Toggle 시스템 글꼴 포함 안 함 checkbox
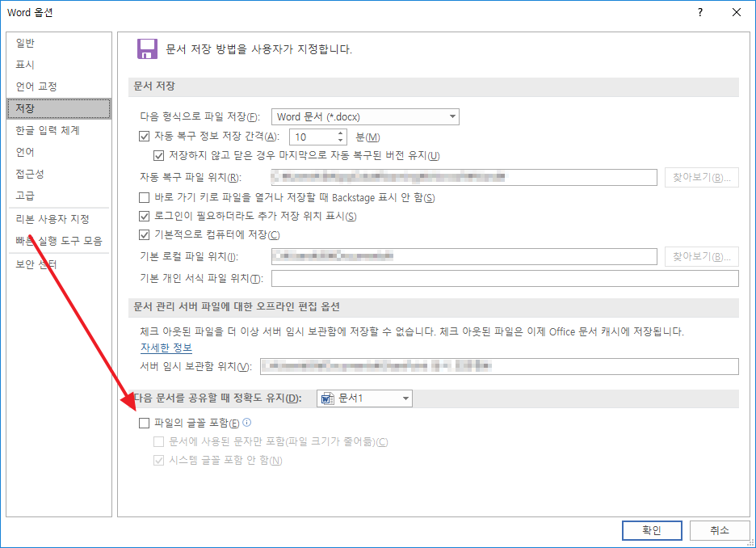This screenshot has height=548, width=756. coord(158,460)
